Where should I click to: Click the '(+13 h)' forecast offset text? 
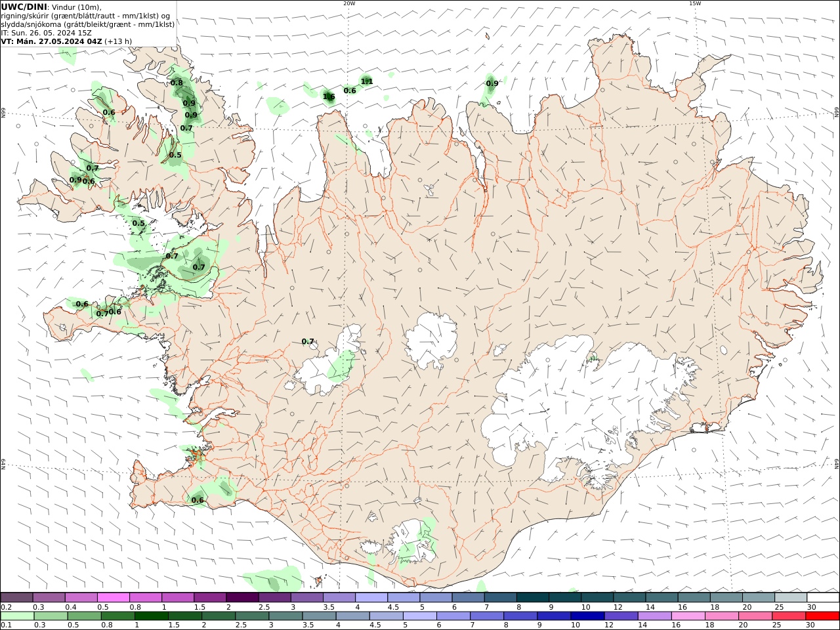[118, 41]
